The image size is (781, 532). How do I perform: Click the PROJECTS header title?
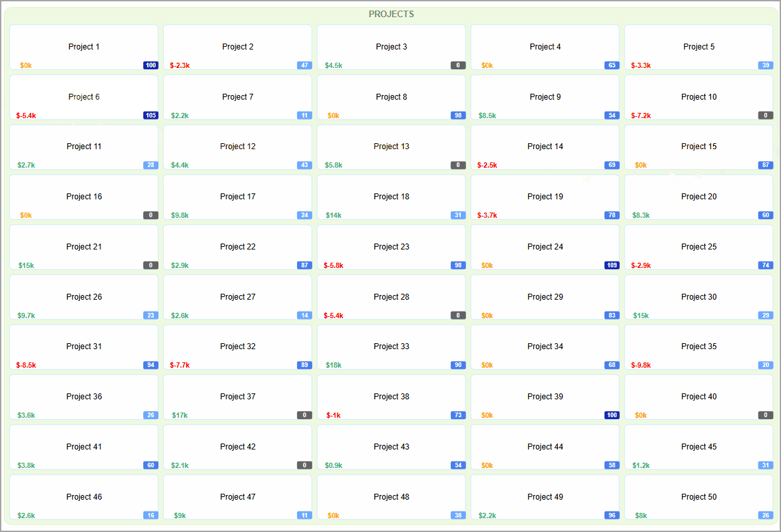391,14
